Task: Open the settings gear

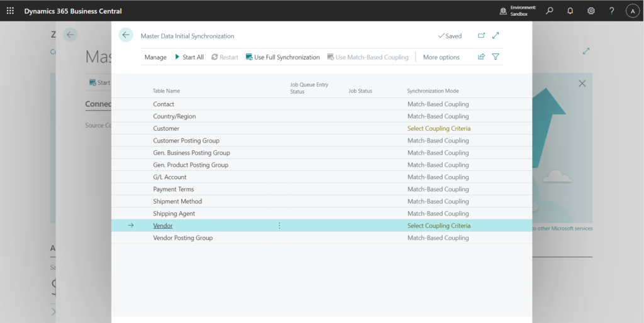Action: [x=591, y=11]
